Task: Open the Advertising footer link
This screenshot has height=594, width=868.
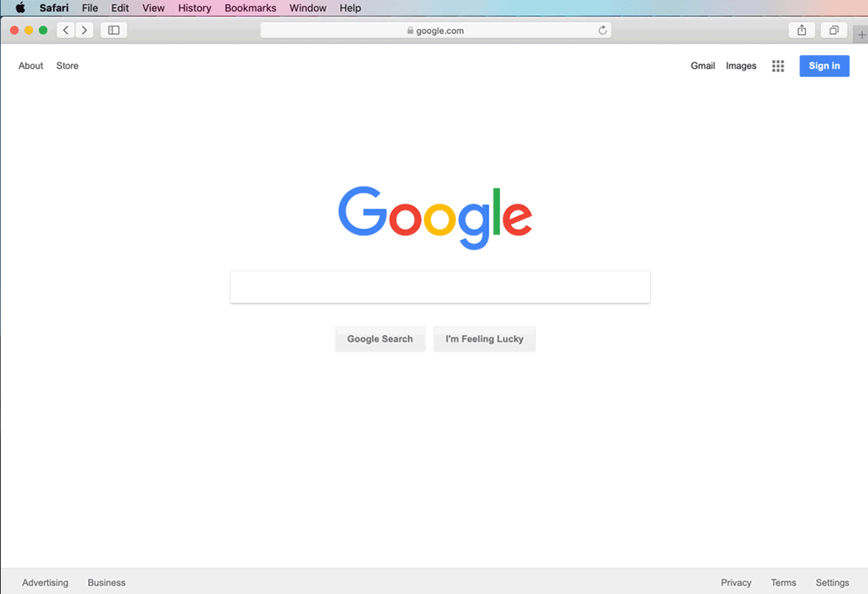Action: click(x=45, y=583)
